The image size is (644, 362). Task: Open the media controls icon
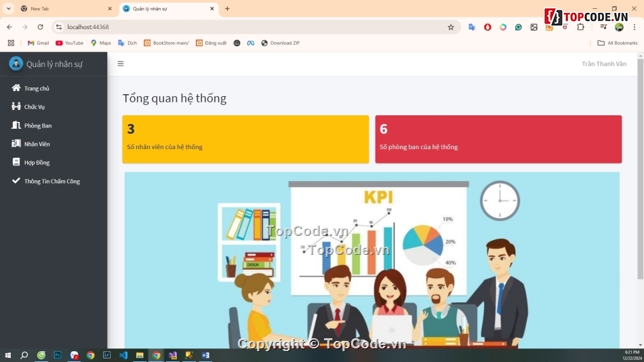pos(603,27)
